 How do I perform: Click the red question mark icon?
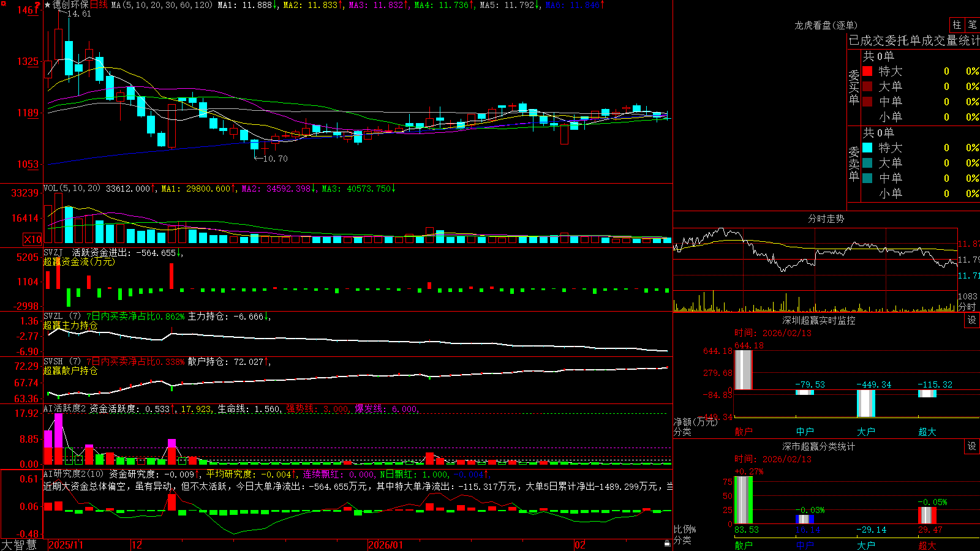[x=37, y=6]
